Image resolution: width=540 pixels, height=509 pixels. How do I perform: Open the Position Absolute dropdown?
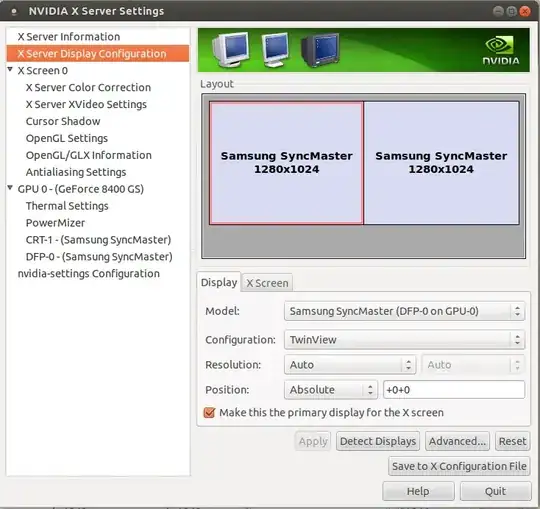coord(331,390)
